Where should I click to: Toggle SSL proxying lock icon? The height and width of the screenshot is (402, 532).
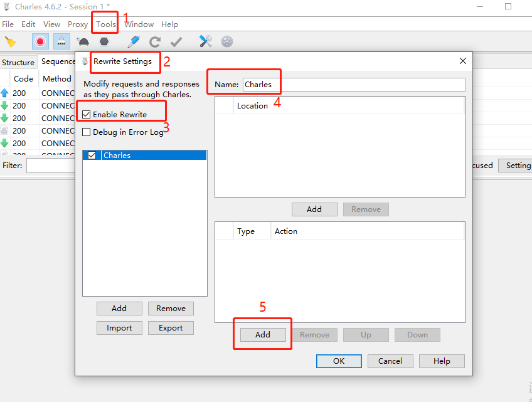coord(61,42)
